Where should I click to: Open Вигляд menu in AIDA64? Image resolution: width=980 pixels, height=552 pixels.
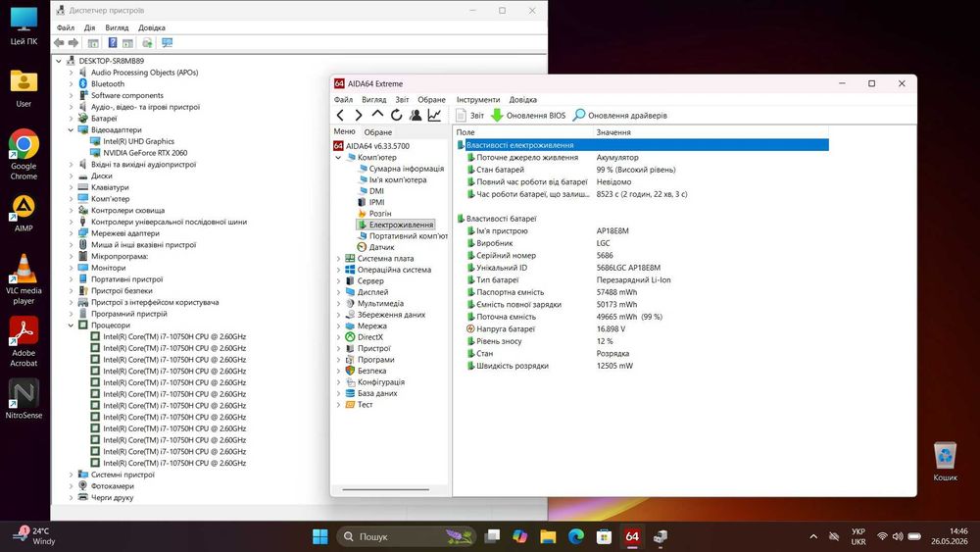373,99
